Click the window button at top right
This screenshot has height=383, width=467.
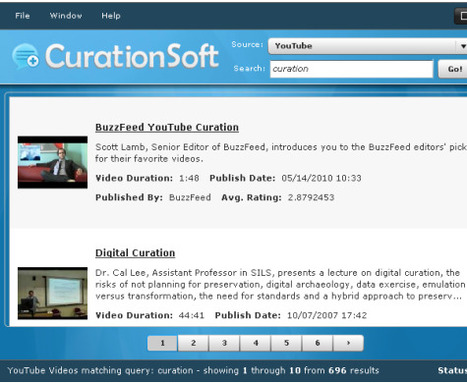461,16
